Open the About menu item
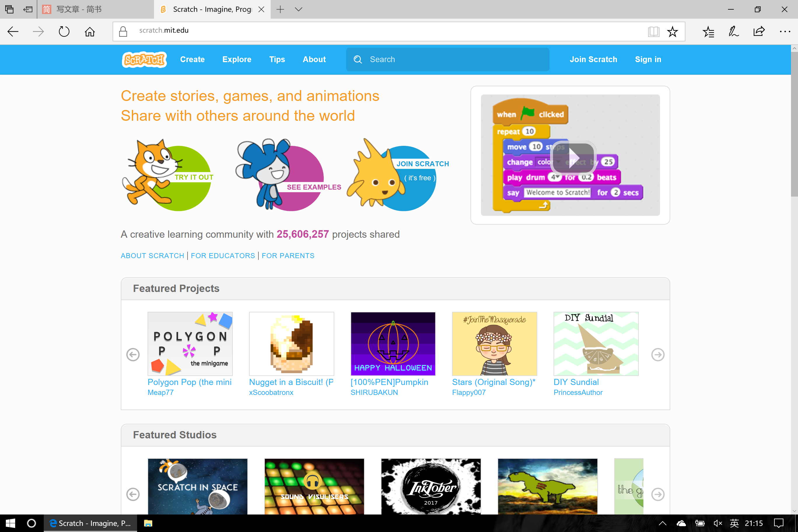This screenshot has height=532, width=798. point(314,60)
